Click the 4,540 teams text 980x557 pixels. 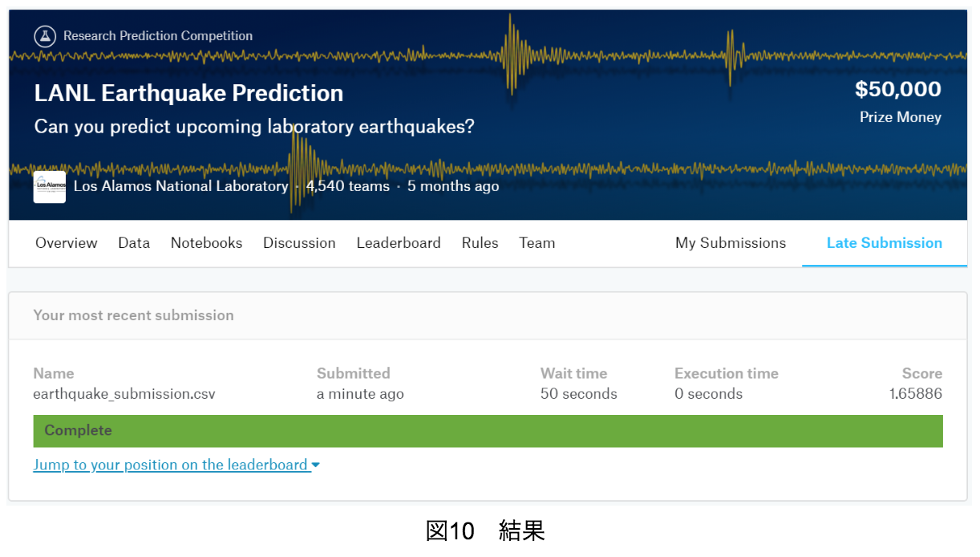coord(348,186)
